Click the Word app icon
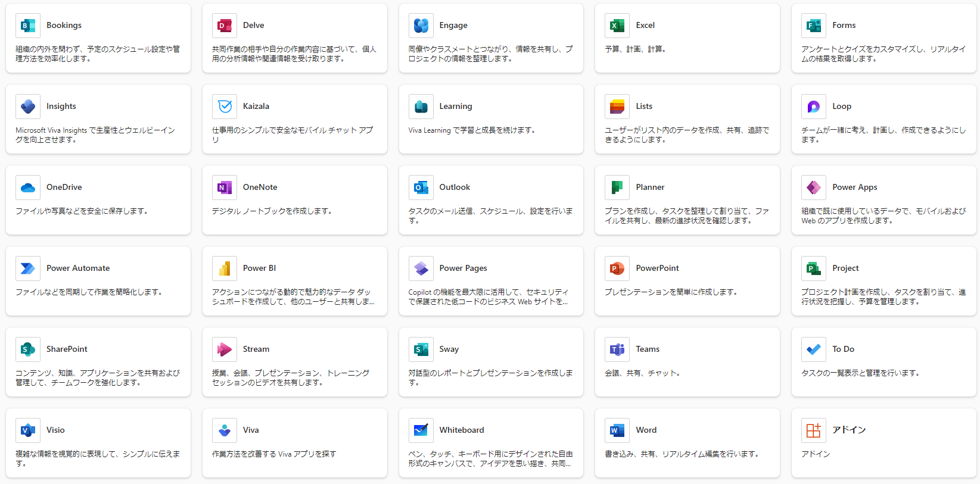The image size is (980, 484). point(617,430)
